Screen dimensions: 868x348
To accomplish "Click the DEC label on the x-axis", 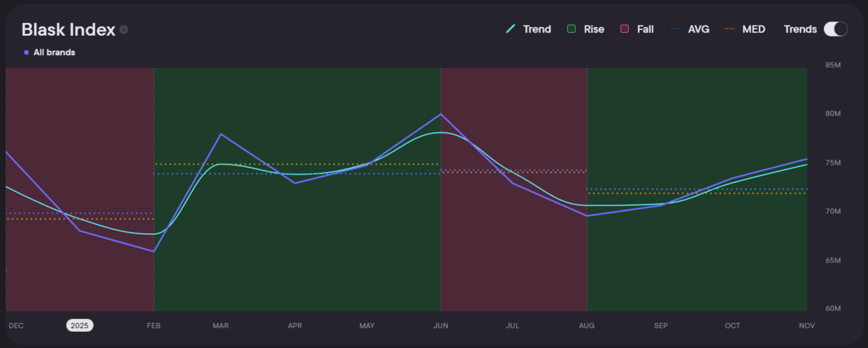I will point(16,325).
